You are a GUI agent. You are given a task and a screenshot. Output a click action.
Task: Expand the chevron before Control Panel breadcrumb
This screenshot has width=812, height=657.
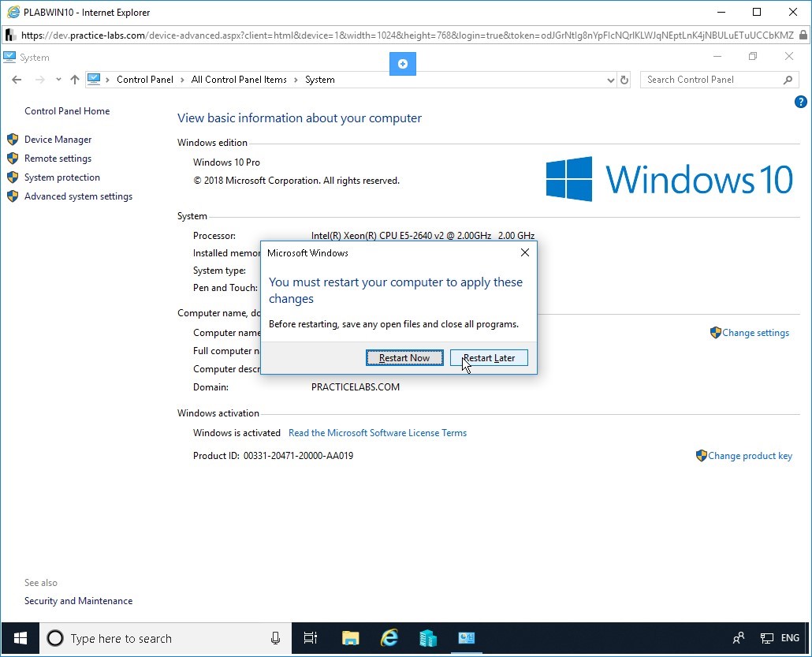[x=108, y=80]
